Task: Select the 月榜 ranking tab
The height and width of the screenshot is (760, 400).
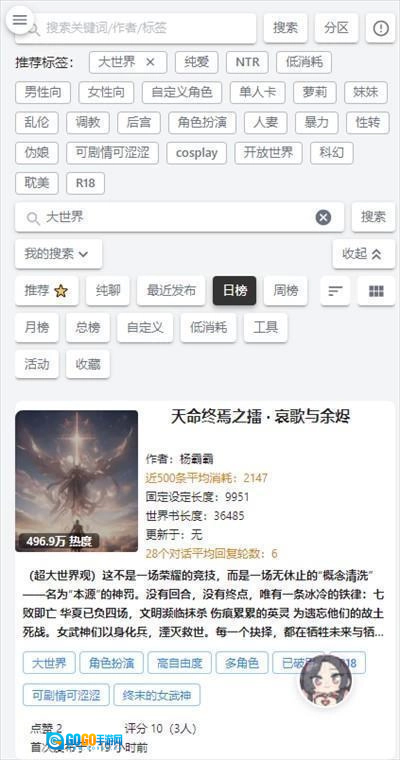Action: tap(37, 328)
